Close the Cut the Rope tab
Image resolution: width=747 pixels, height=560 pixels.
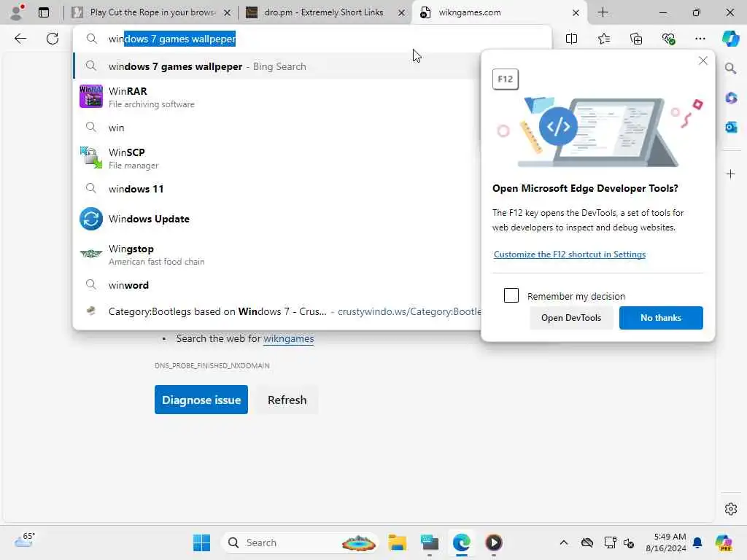(x=228, y=13)
